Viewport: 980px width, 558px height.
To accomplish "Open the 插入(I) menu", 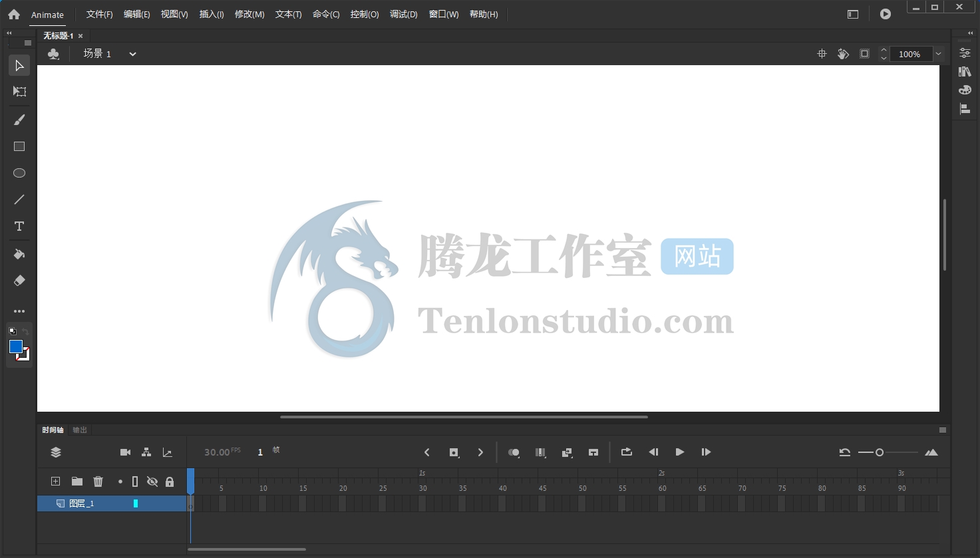I will [x=212, y=14].
